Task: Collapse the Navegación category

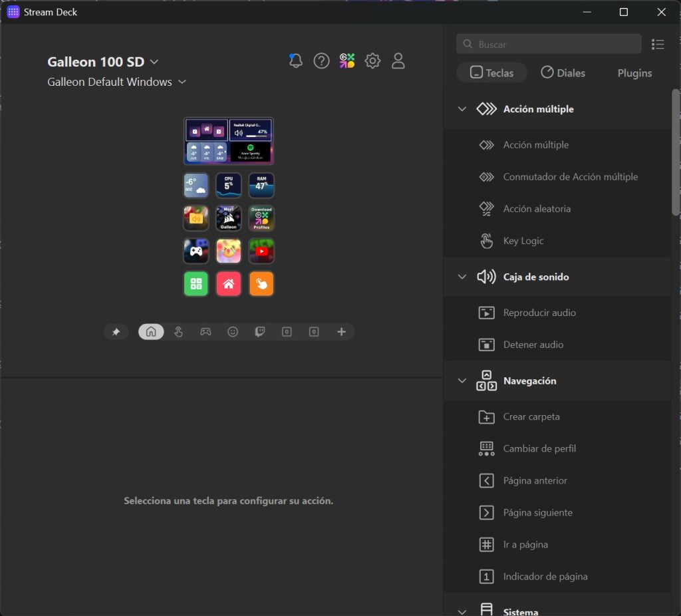Action: (x=462, y=381)
